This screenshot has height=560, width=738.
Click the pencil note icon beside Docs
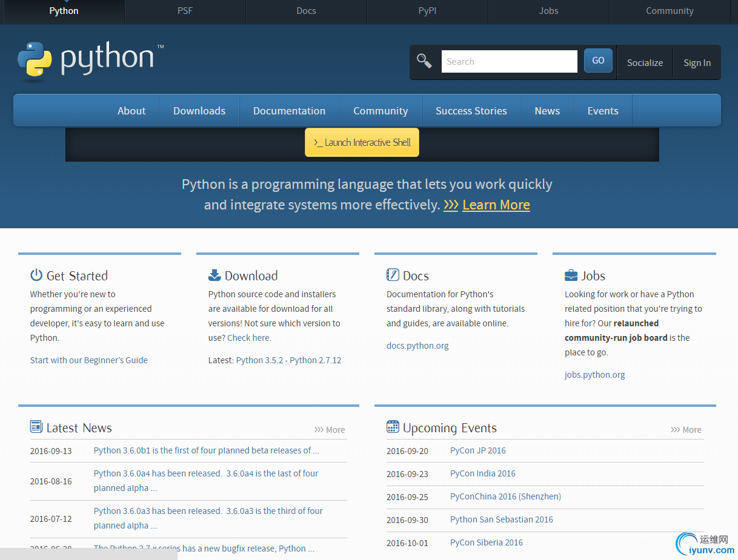(393, 275)
